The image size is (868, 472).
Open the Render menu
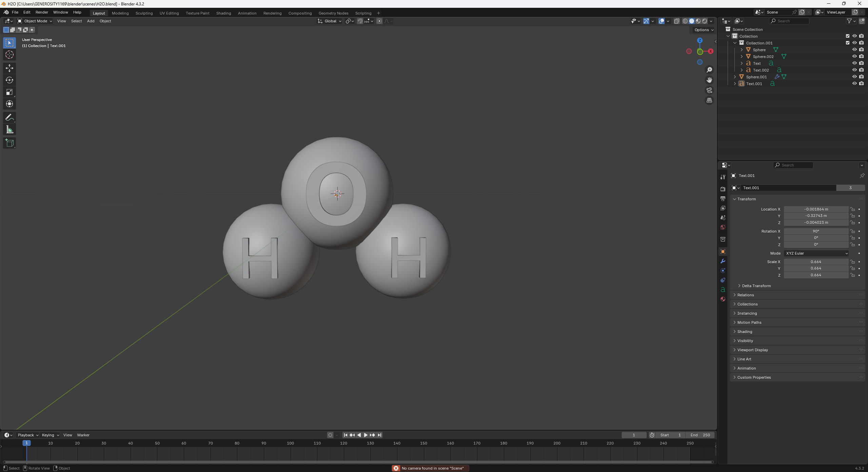[x=42, y=12]
